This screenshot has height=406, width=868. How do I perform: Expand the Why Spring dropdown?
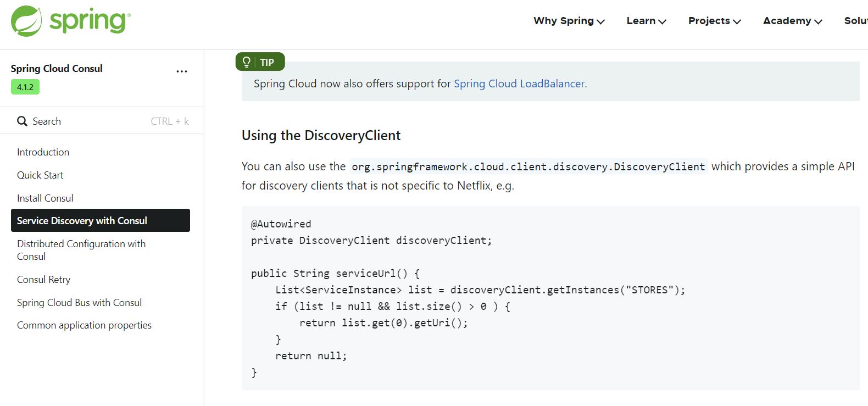[569, 21]
